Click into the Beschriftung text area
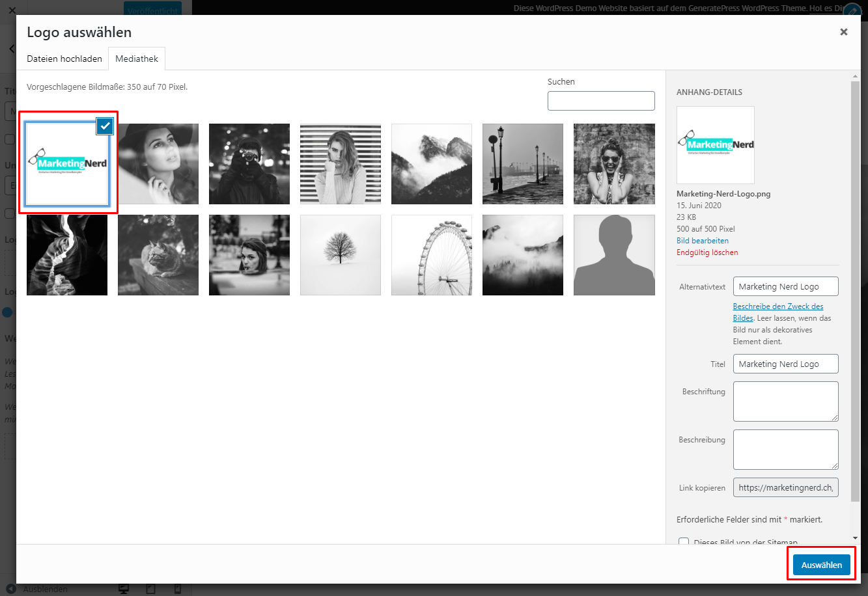 786,401
